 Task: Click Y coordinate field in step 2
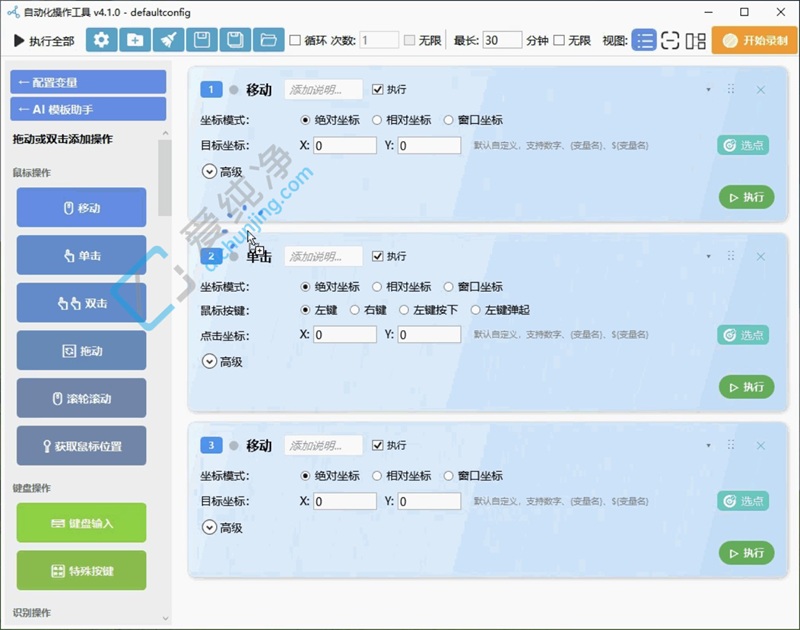click(429, 335)
